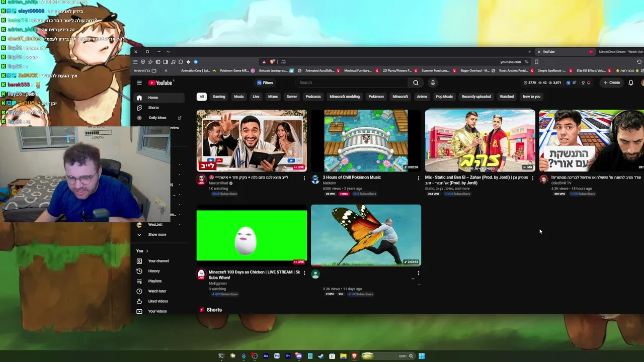Click the YouTube search field
The image size is (644, 362).
coord(352,82)
